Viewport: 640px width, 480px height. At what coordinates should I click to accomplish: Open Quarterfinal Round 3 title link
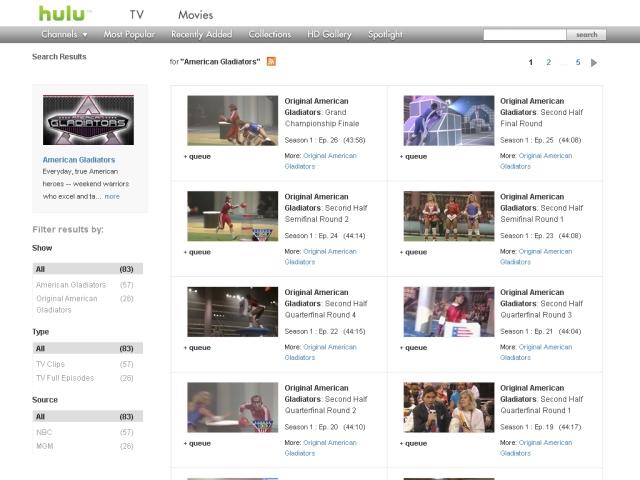(x=542, y=304)
